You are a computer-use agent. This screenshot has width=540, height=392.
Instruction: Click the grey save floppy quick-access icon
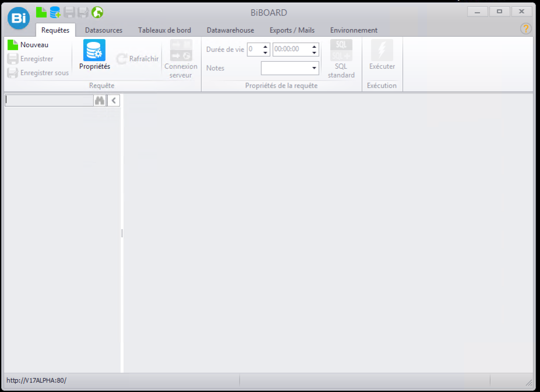[69, 12]
